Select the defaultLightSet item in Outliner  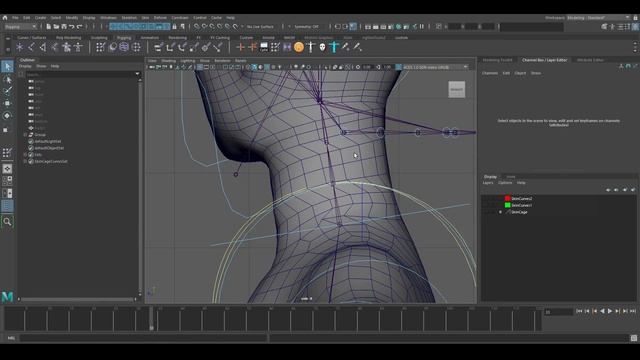click(x=48, y=142)
